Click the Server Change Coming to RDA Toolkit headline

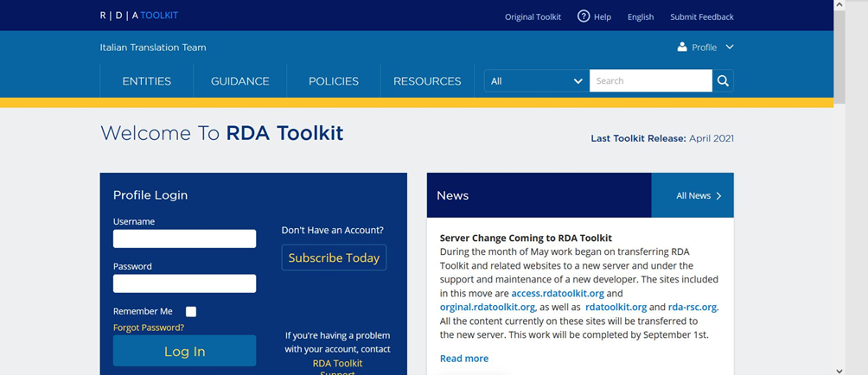(526, 238)
